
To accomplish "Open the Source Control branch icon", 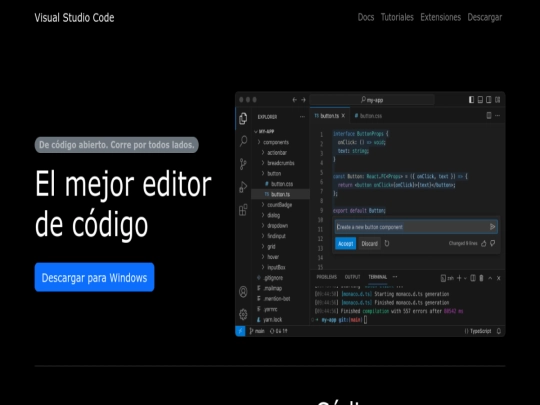I will [x=243, y=164].
